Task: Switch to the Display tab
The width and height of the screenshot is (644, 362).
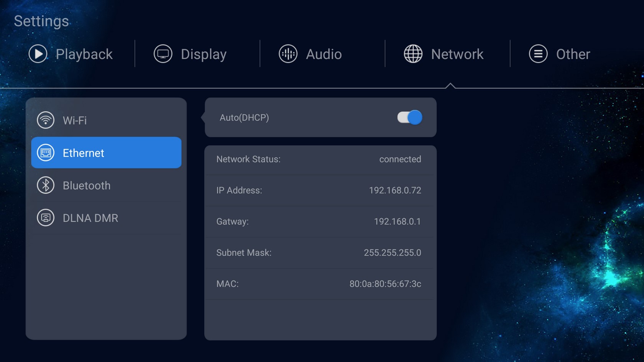Action: click(x=191, y=54)
